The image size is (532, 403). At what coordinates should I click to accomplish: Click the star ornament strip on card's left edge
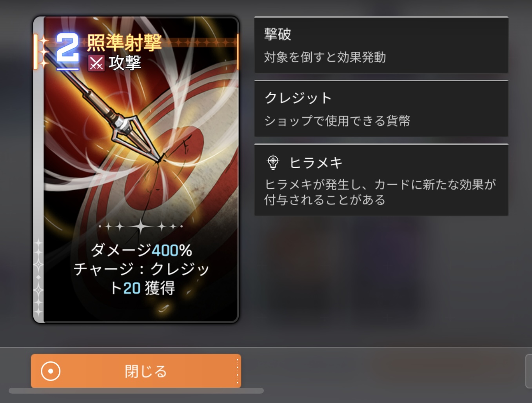(38, 277)
